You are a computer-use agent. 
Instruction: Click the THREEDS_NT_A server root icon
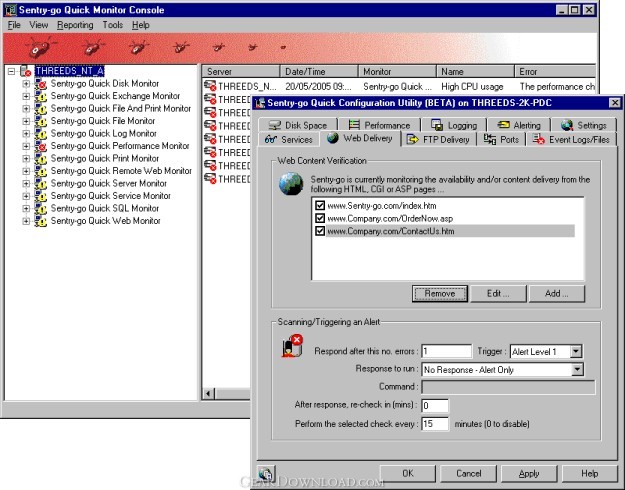tap(26, 71)
